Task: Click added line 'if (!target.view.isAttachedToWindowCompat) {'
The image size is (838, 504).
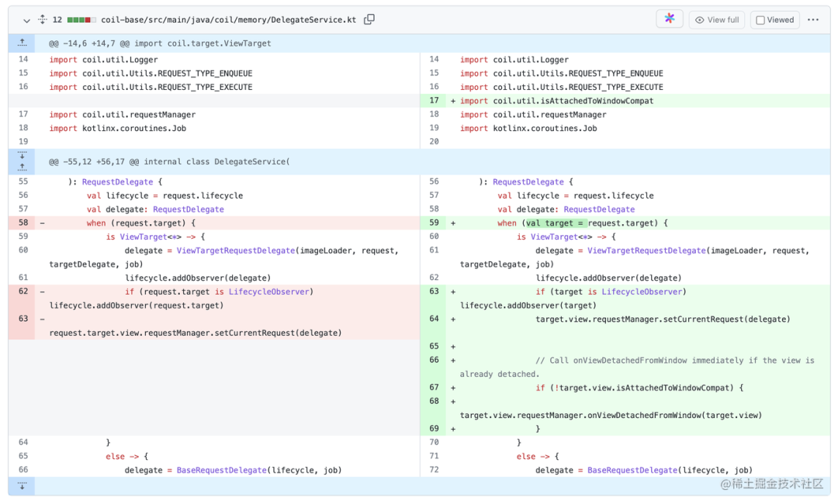Action: point(639,388)
